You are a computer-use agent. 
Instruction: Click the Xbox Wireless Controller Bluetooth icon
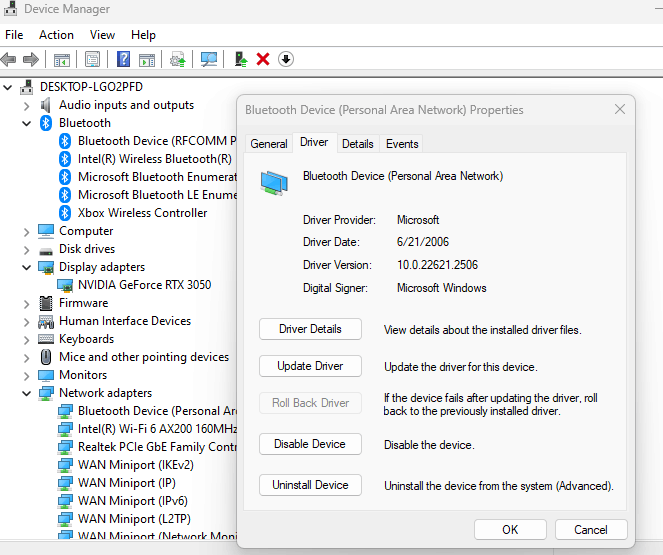point(65,213)
